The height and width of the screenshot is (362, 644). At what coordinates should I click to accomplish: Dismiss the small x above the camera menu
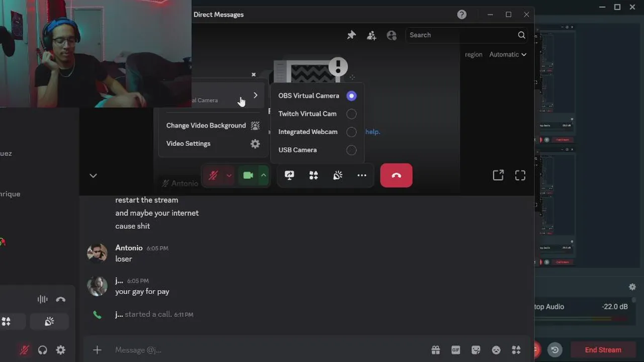pos(253,74)
